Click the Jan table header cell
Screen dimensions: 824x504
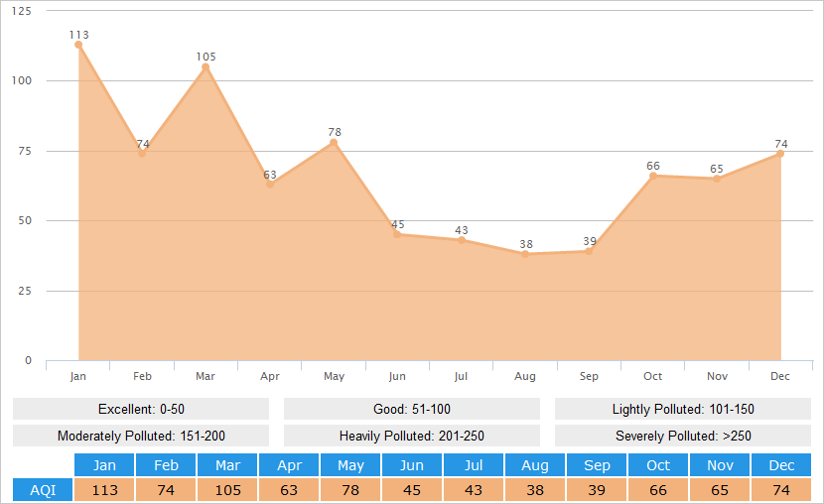(x=104, y=465)
